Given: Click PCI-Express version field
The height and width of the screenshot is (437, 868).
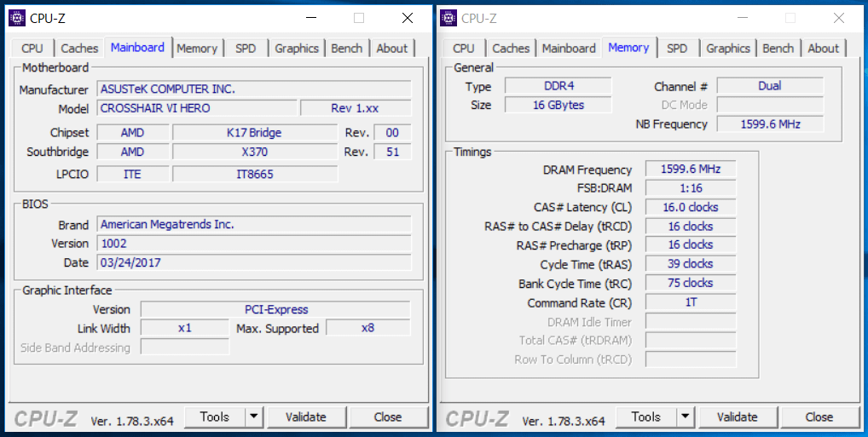Looking at the screenshot, I should tap(275, 309).
